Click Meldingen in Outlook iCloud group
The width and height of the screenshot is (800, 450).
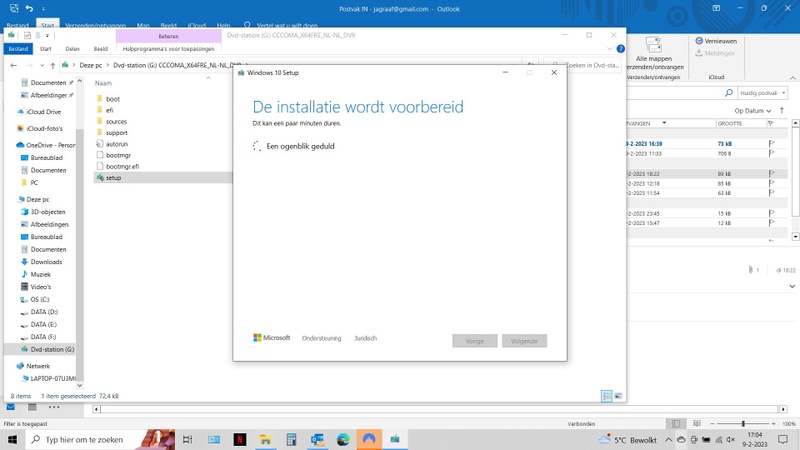pyautogui.click(x=715, y=53)
